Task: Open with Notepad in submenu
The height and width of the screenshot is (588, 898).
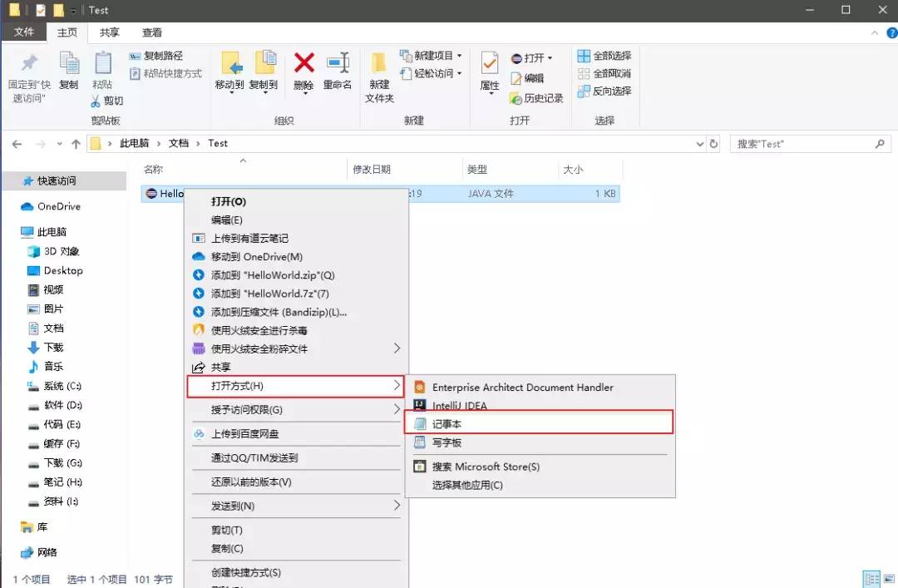Action: point(539,423)
